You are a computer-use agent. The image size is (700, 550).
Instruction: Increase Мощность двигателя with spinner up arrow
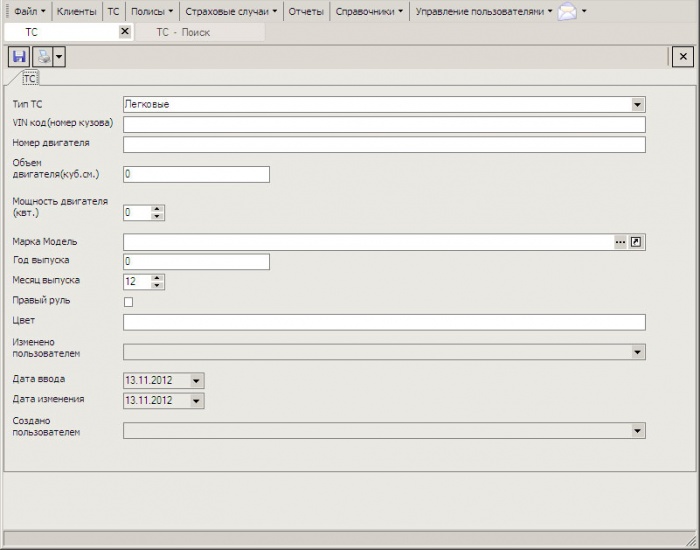(x=157, y=208)
